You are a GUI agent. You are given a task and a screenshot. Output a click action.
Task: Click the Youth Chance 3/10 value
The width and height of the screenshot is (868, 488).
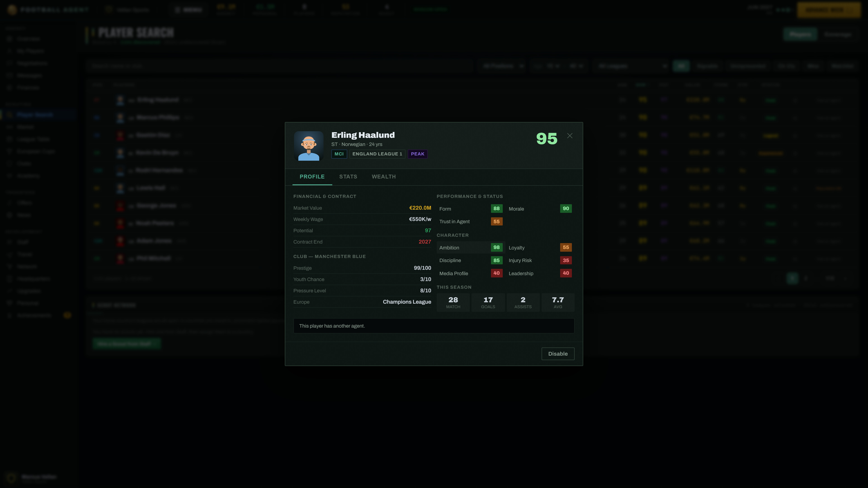[x=425, y=279]
